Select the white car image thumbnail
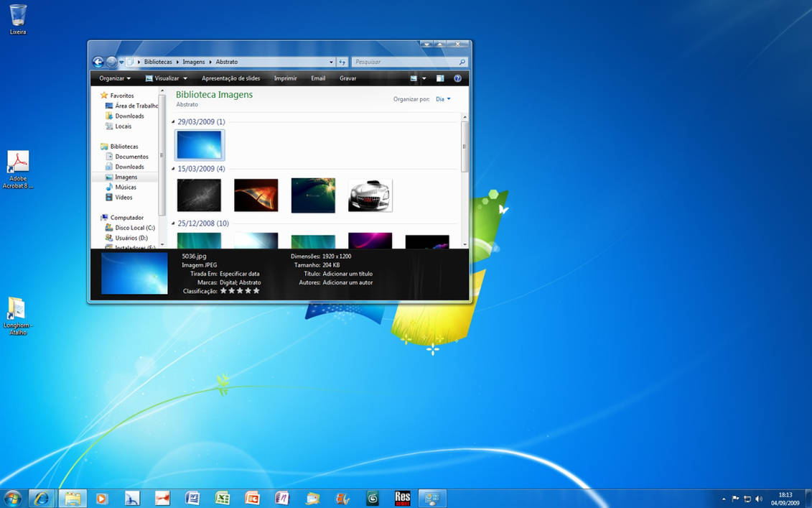 [370, 195]
